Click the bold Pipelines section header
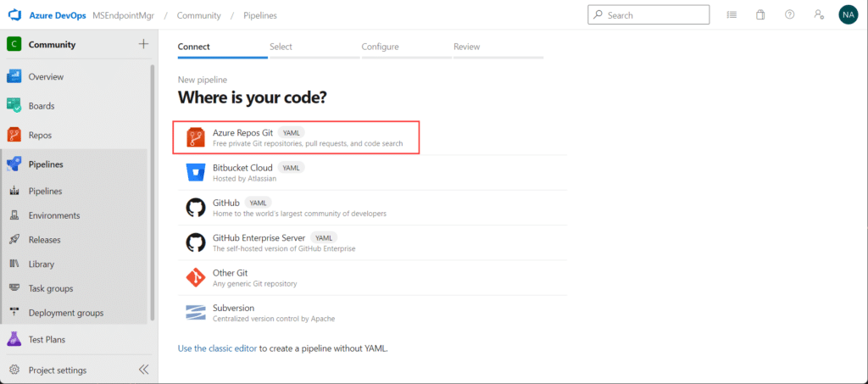The width and height of the screenshot is (868, 384). 46,164
